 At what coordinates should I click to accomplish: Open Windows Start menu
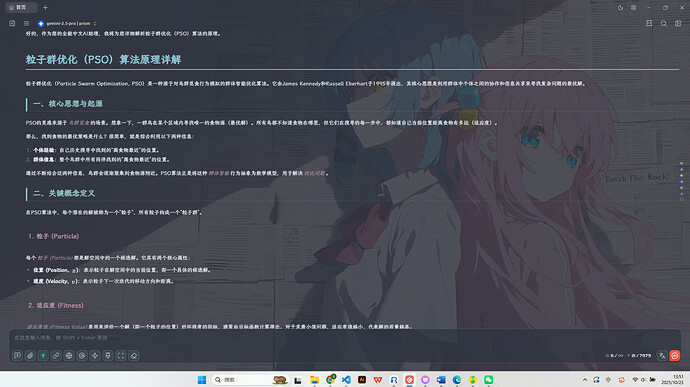pos(202,380)
